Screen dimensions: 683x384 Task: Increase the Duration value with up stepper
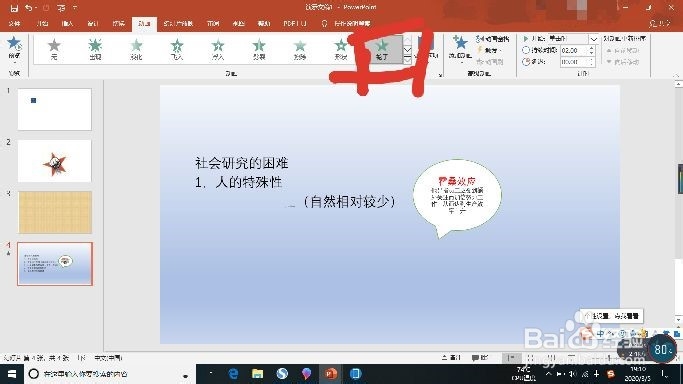coord(591,48)
